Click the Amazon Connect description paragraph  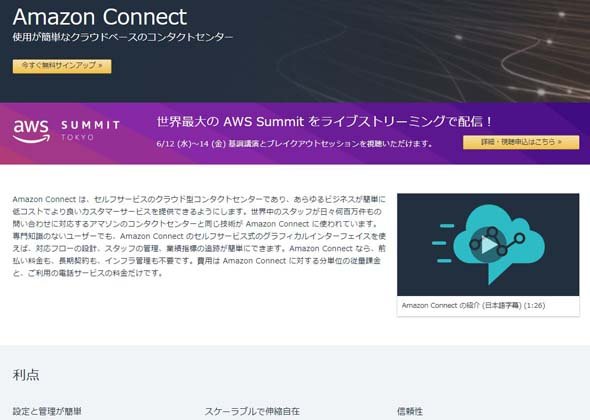click(x=199, y=236)
